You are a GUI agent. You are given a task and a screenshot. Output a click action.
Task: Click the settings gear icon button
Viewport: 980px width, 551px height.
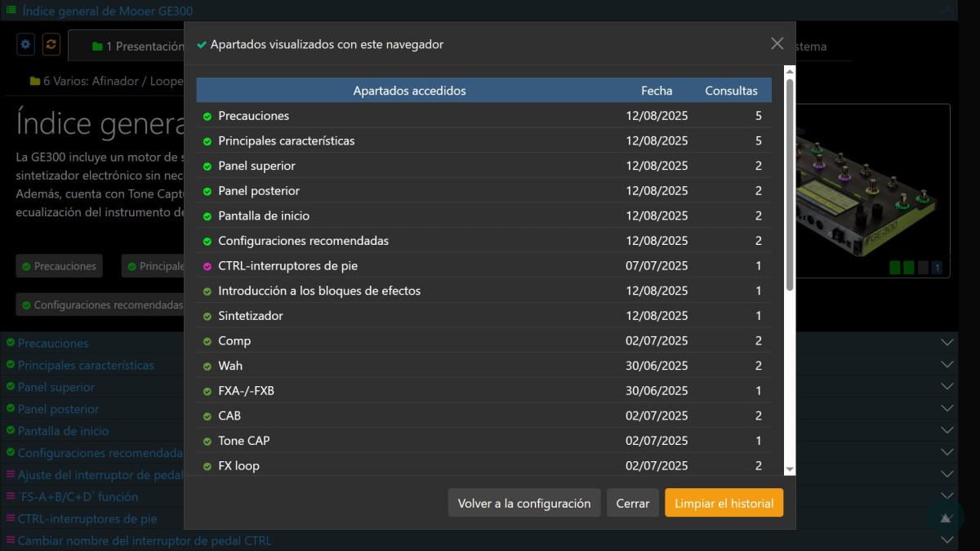tap(26, 44)
